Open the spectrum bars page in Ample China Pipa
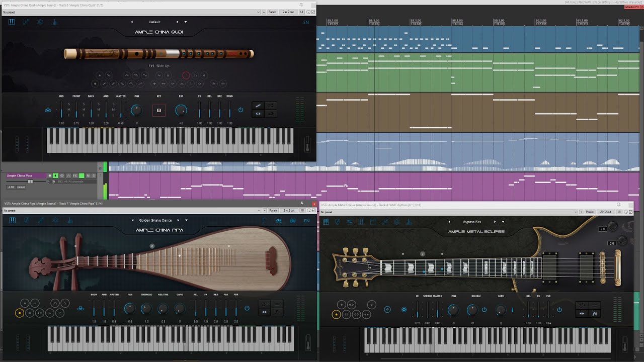This screenshot has width=644, height=362. [69, 220]
